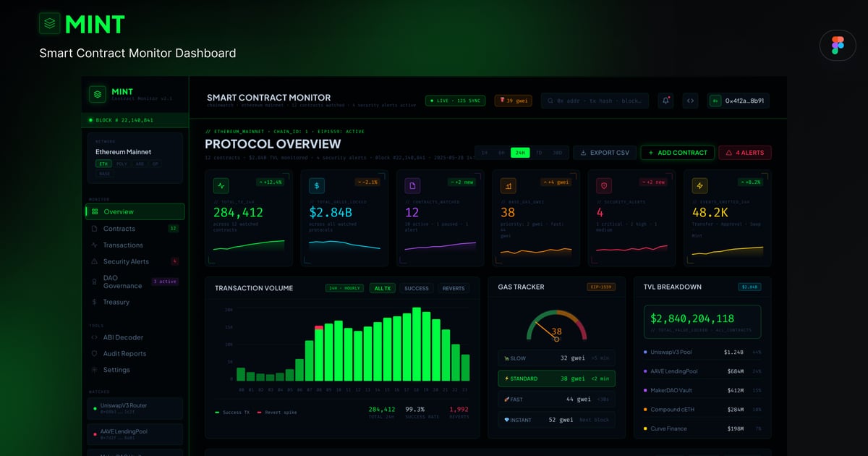Click the MINT layers logo in the sidebar
This screenshot has height=456, width=868.
tap(97, 95)
